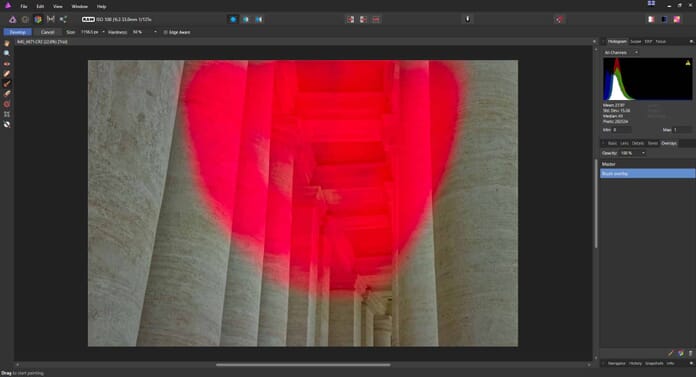Switch to the EXIF tab
The width and height of the screenshot is (696, 377).
(x=648, y=42)
